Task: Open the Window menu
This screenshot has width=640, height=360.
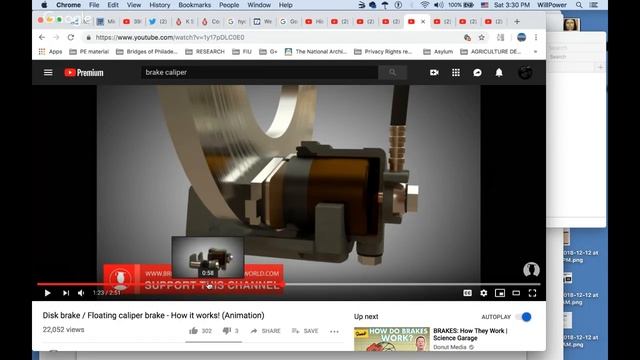Action: coord(259,5)
